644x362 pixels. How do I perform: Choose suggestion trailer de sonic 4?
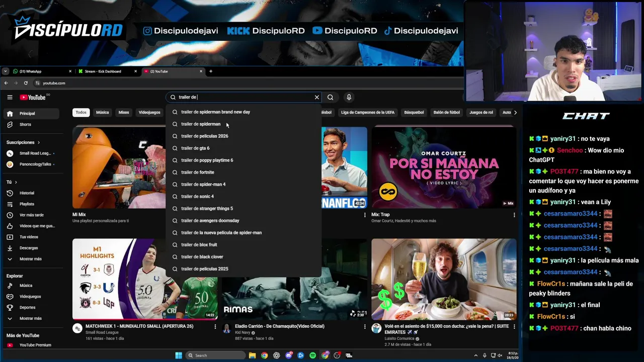click(x=244, y=197)
